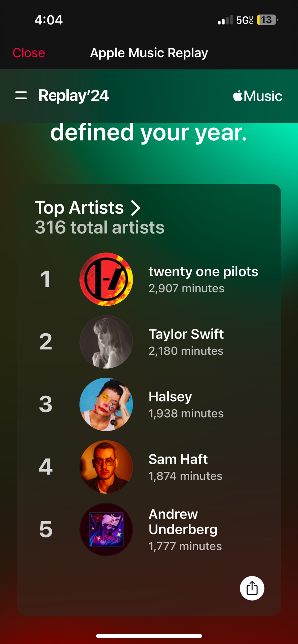This screenshot has width=298, height=644.
Task: Tap the battery status indicator
Action: (x=267, y=20)
